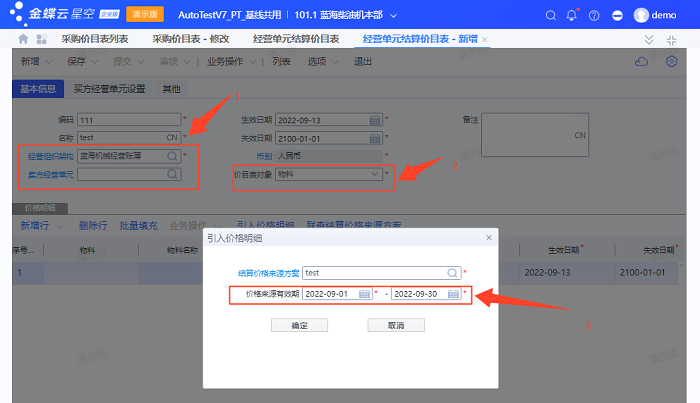Click the 列表 toolbar button
The height and width of the screenshot is (403, 700).
pyautogui.click(x=281, y=62)
